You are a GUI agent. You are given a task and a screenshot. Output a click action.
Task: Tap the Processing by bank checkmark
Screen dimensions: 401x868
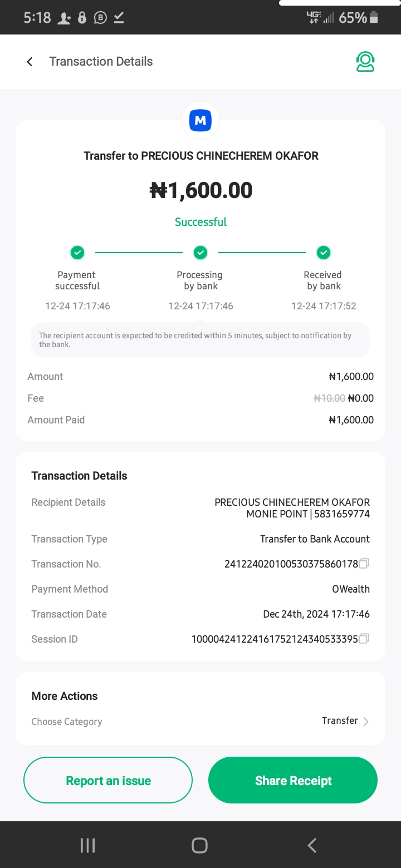pos(200,253)
